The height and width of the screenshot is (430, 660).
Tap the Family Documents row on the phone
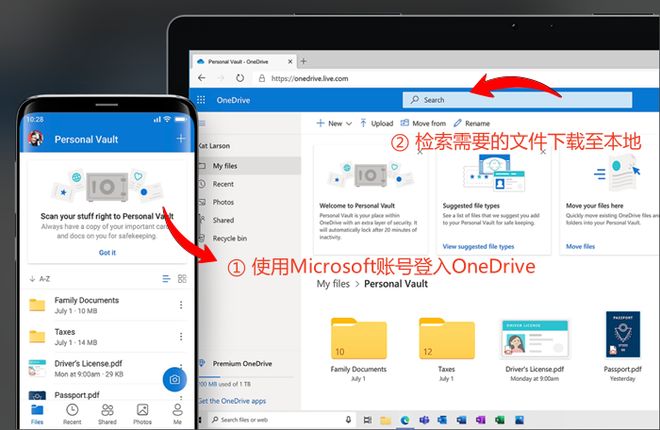pyautogui.click(x=107, y=305)
